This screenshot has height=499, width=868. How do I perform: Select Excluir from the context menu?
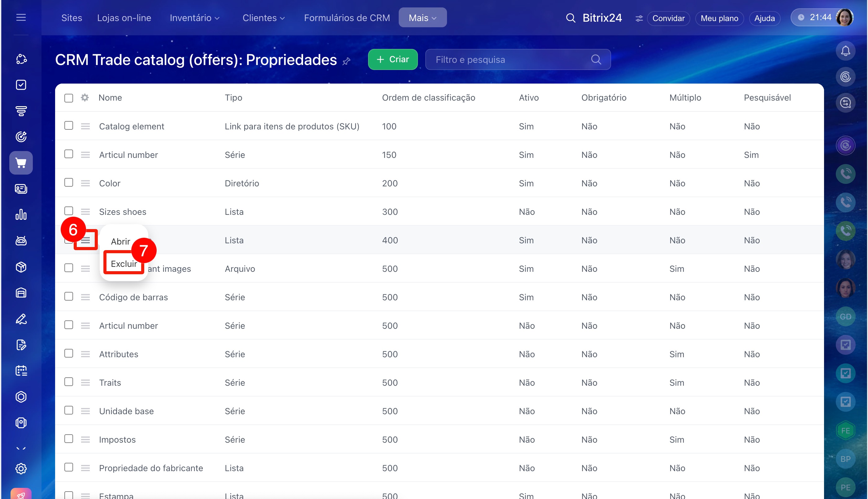124,263
